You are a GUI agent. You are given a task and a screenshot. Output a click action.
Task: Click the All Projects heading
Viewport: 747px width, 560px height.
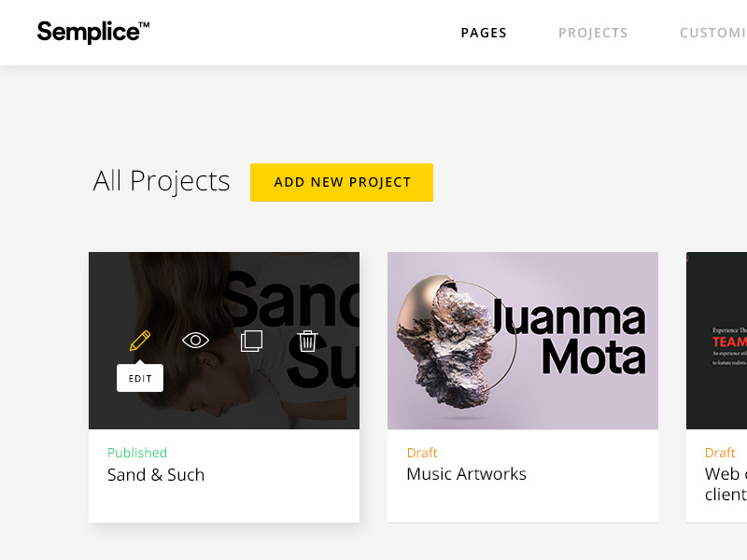tap(162, 181)
